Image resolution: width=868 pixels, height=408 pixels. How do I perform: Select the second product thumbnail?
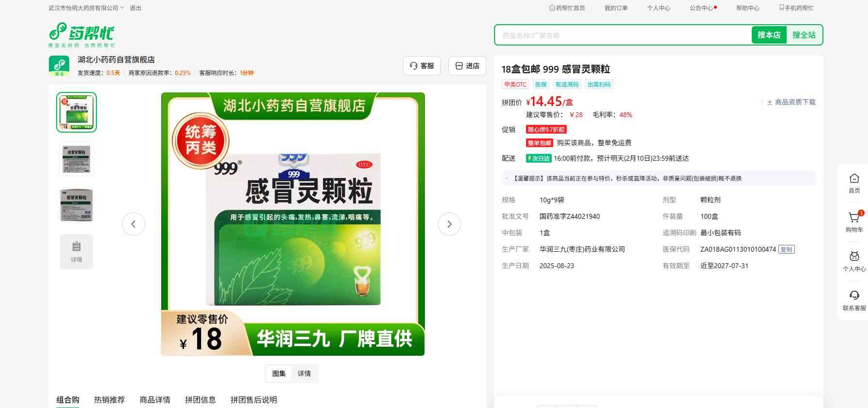pyautogui.click(x=77, y=158)
